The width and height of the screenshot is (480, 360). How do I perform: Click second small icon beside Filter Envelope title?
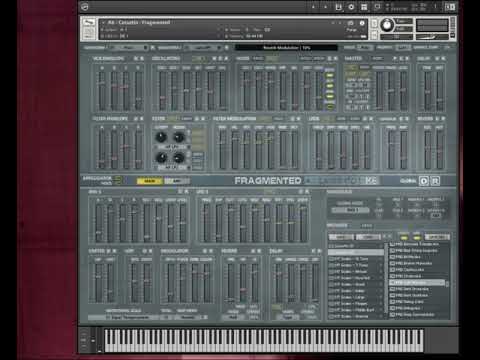pyautogui.click(x=142, y=119)
